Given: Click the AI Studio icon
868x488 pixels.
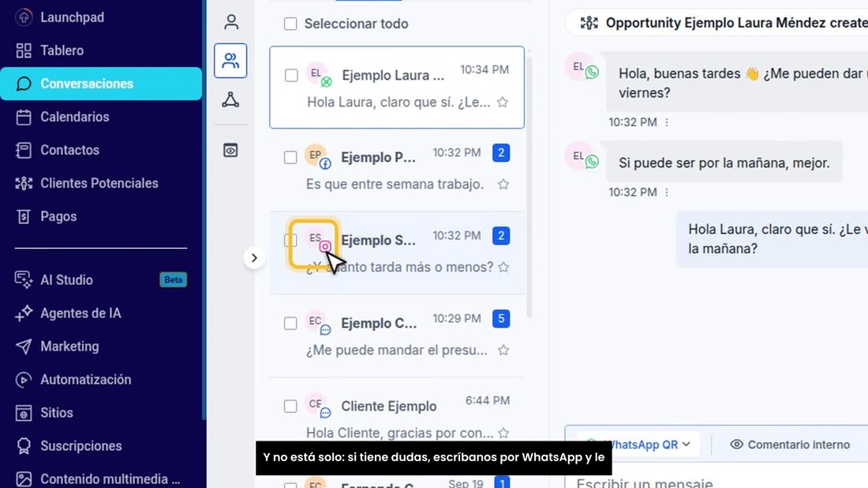Looking at the screenshot, I should (x=23, y=280).
